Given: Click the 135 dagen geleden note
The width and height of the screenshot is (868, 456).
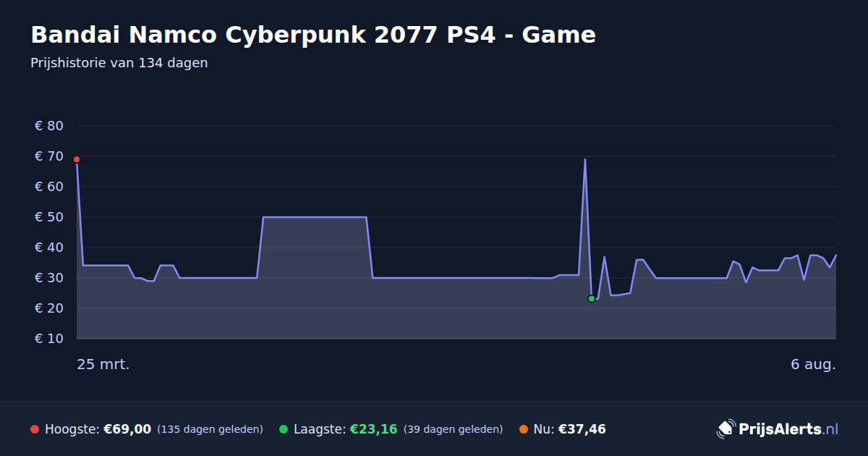Looking at the screenshot, I should pos(210,429).
